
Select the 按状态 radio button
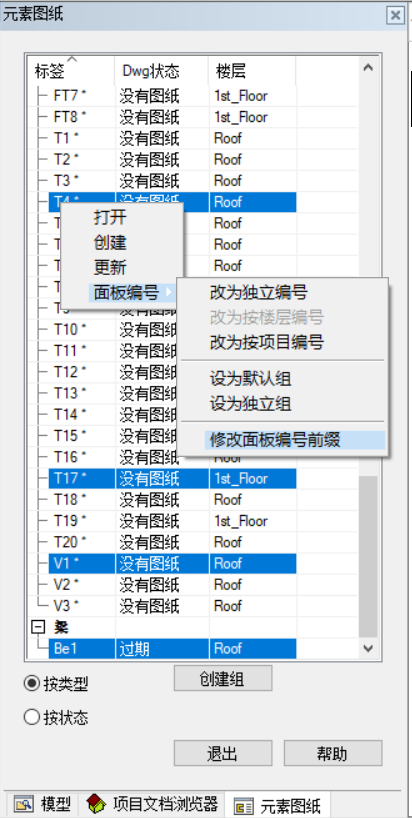(x=32, y=718)
